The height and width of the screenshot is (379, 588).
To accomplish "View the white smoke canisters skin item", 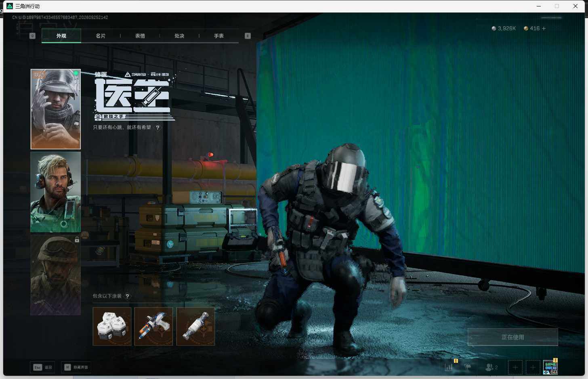I will click(112, 327).
